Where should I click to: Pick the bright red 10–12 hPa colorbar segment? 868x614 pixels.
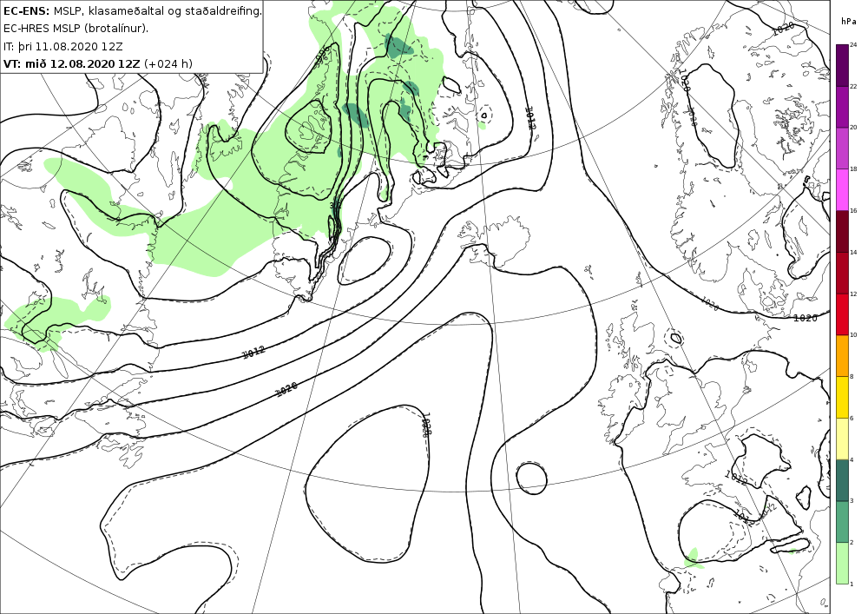coord(842,314)
